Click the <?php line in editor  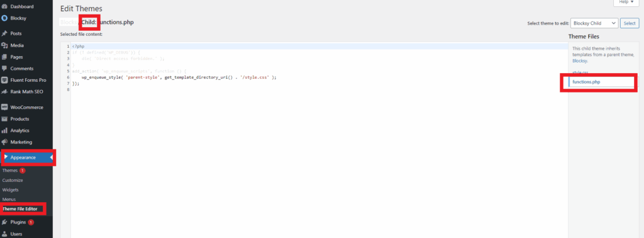78,47
